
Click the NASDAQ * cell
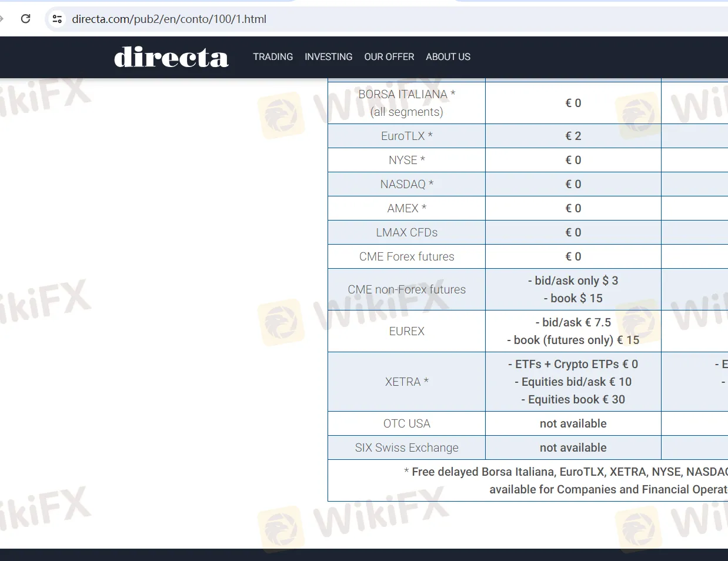407,184
